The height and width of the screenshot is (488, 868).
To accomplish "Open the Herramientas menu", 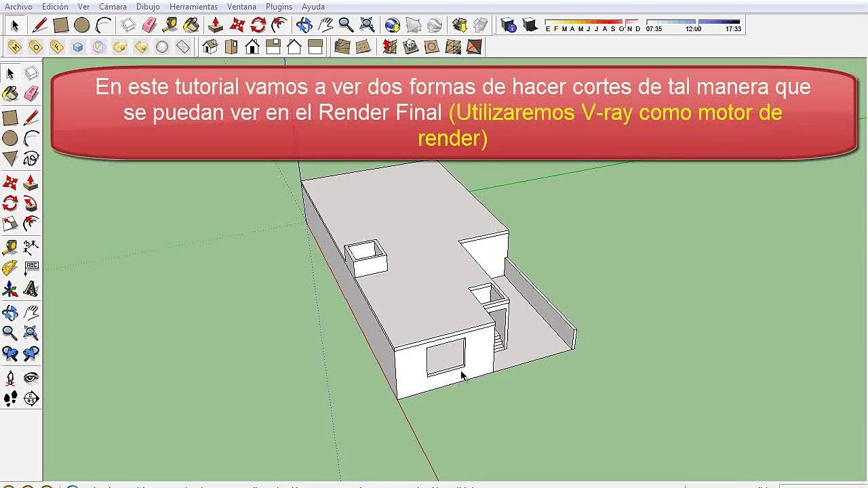I will [193, 7].
